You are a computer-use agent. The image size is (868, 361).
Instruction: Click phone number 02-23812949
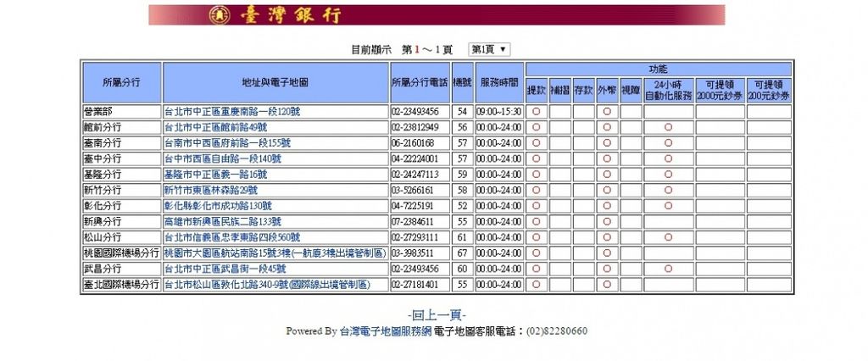pos(415,127)
